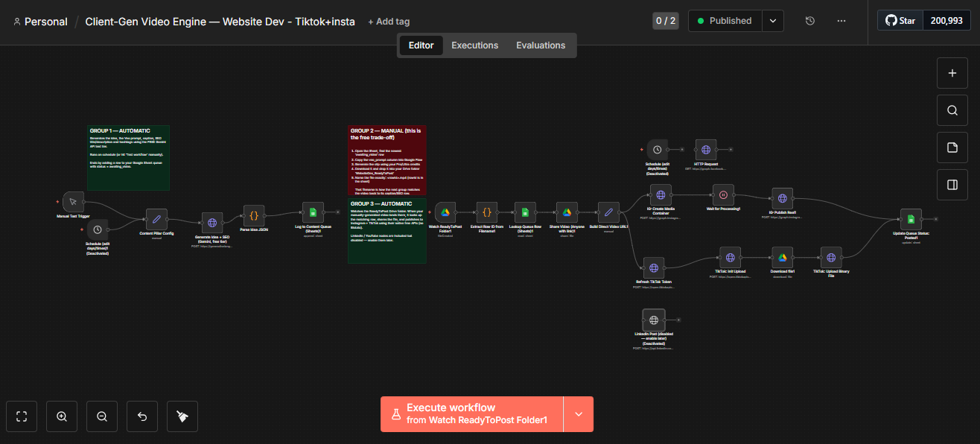Image resolution: width=980 pixels, height=444 pixels.
Task: Click the undo arrow canvas control
Action: point(142,416)
